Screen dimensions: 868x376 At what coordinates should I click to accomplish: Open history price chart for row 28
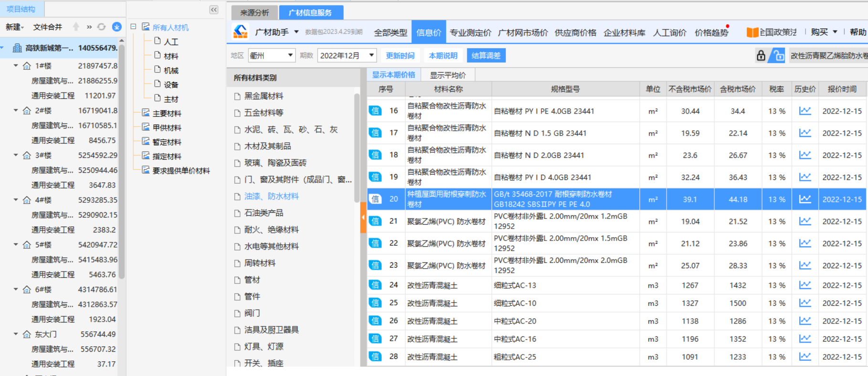[805, 356]
